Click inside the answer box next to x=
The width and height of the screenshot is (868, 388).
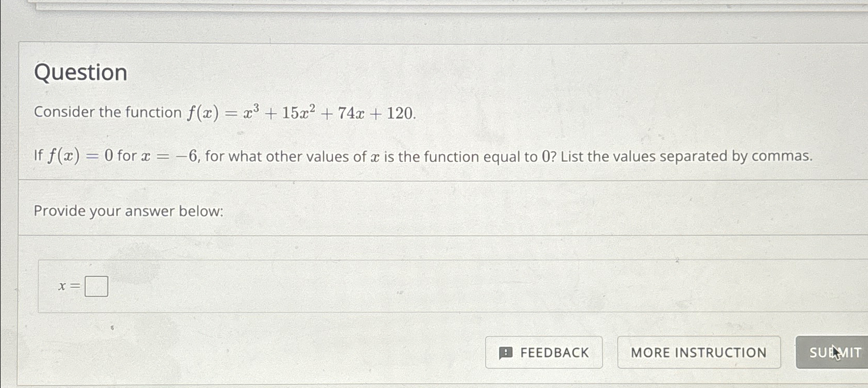[x=97, y=285]
